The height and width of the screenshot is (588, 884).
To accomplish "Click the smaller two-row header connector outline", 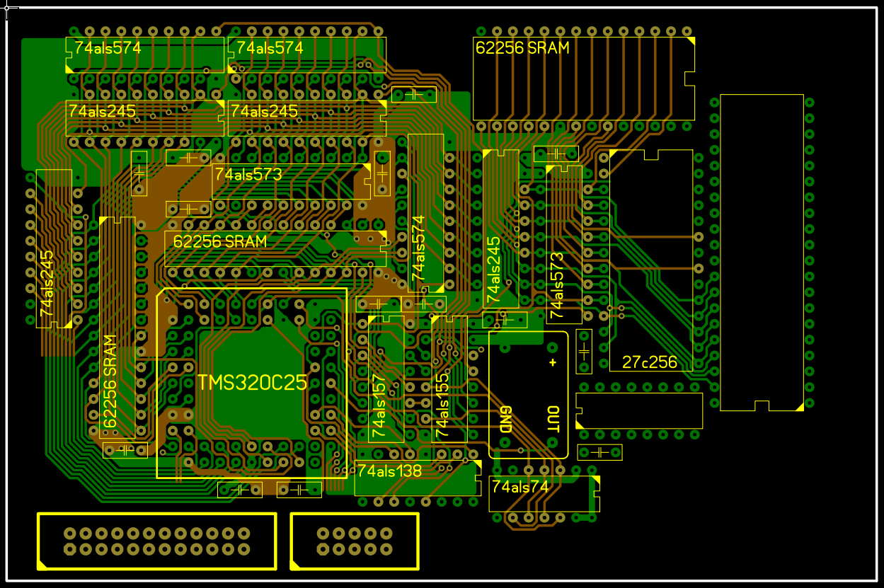I will point(355,541).
